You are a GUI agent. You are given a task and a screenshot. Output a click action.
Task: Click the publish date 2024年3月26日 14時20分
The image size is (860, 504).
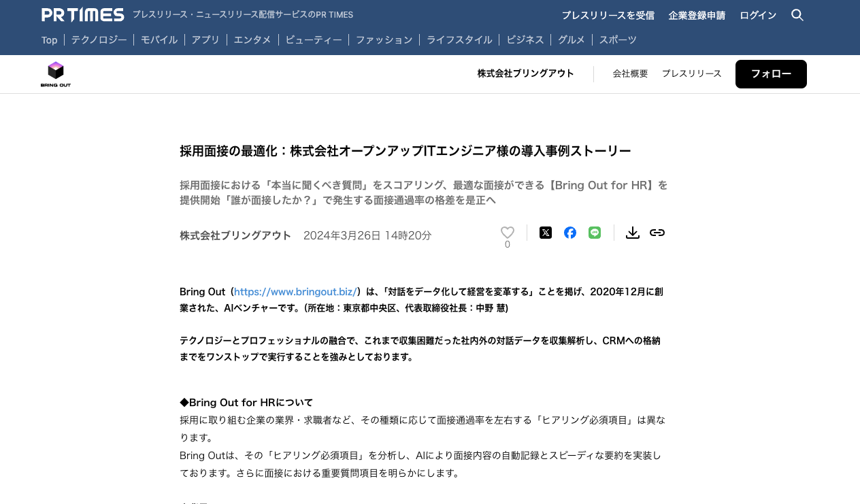click(x=367, y=235)
